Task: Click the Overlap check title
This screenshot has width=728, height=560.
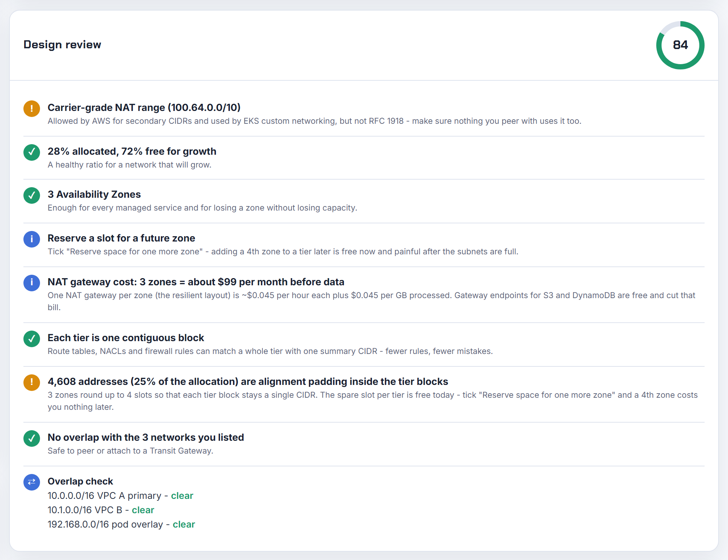Action: (x=80, y=481)
